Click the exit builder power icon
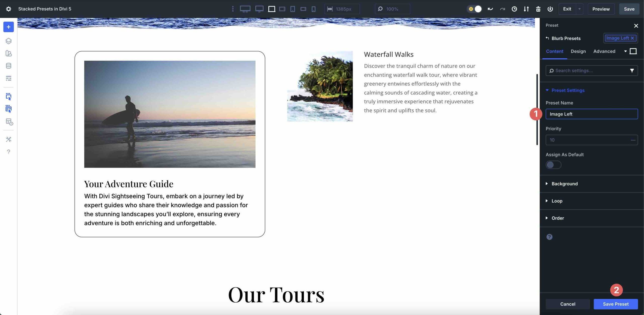644x315 pixels. pos(550,9)
